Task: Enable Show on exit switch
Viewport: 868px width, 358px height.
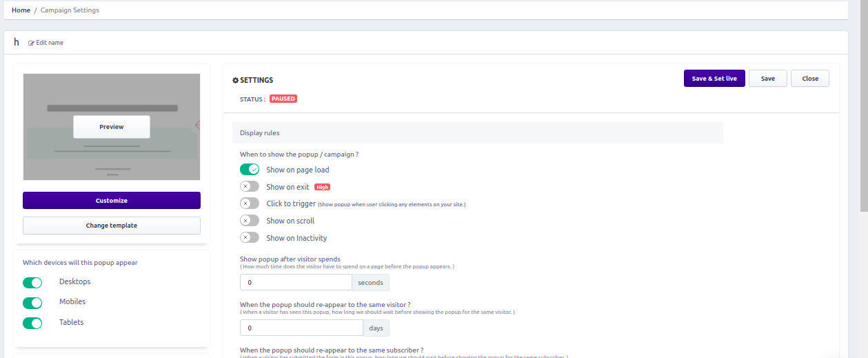Action: (250, 186)
